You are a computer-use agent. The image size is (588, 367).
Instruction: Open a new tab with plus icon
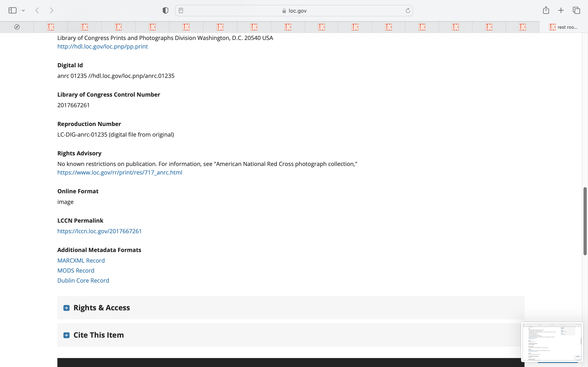pos(561,10)
